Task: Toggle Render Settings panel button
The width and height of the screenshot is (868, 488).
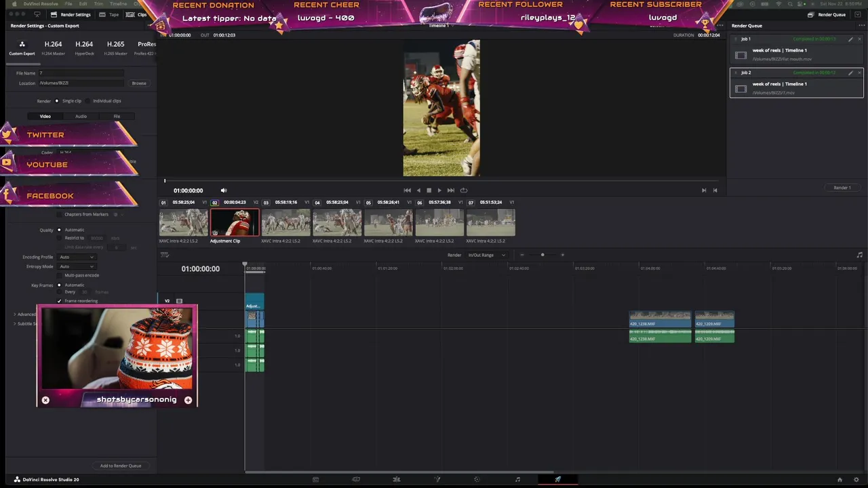Action: (x=70, y=14)
